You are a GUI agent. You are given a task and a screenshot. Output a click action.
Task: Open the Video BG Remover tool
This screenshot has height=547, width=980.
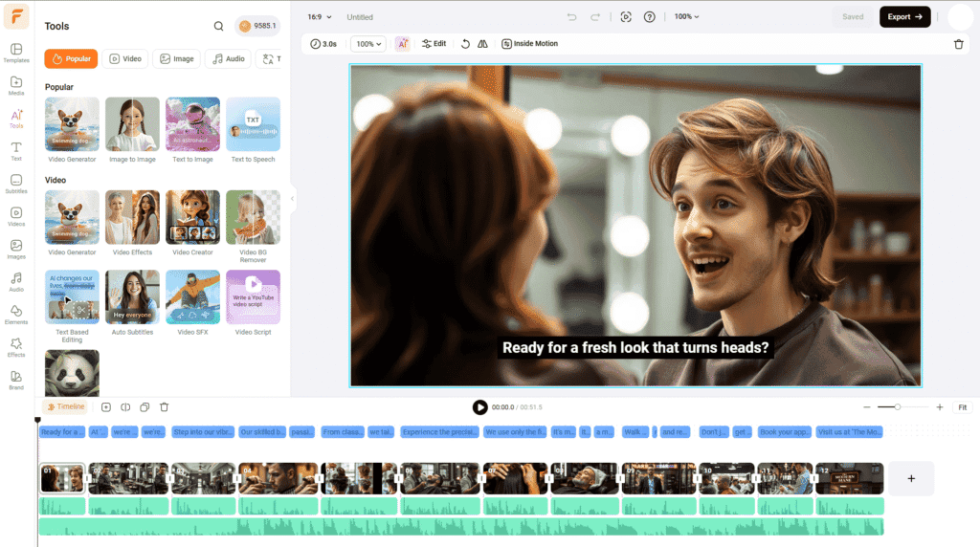[253, 227]
